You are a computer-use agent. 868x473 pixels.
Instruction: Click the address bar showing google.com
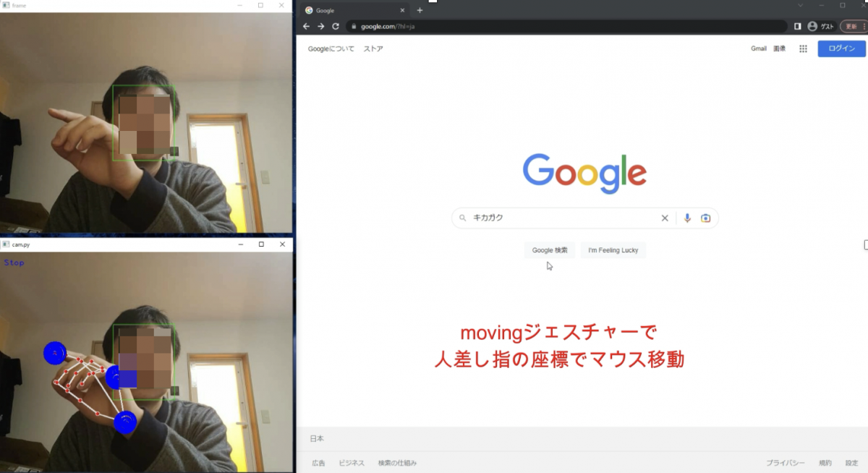pyautogui.click(x=566, y=26)
